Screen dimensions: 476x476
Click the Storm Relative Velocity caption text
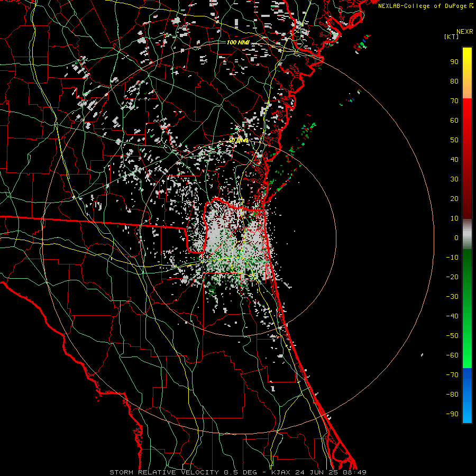238,472
